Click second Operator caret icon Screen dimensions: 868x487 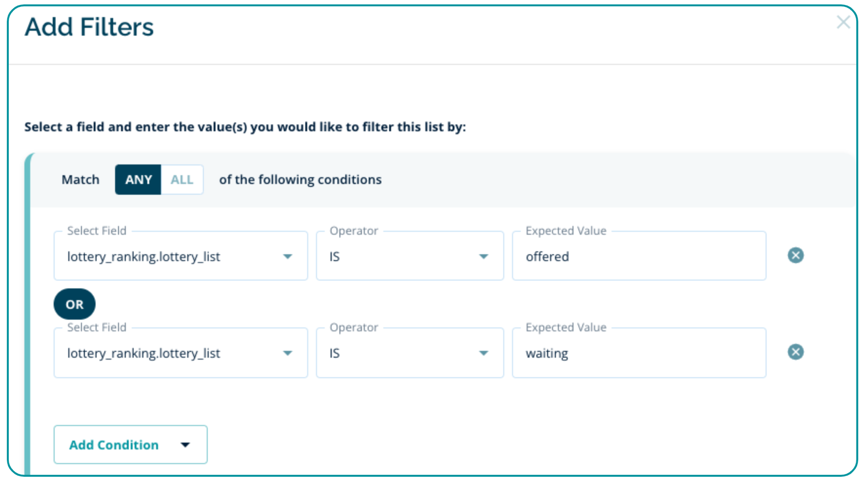[483, 353]
